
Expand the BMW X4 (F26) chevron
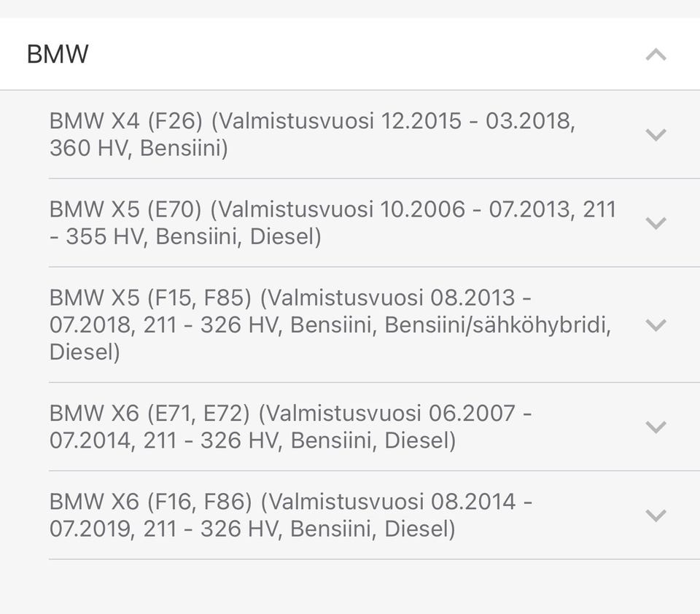656,135
